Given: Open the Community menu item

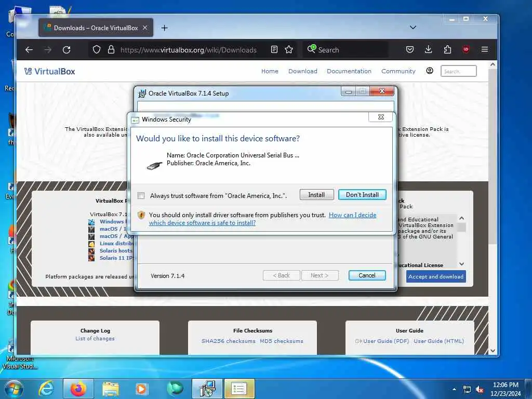Looking at the screenshot, I should [398, 71].
